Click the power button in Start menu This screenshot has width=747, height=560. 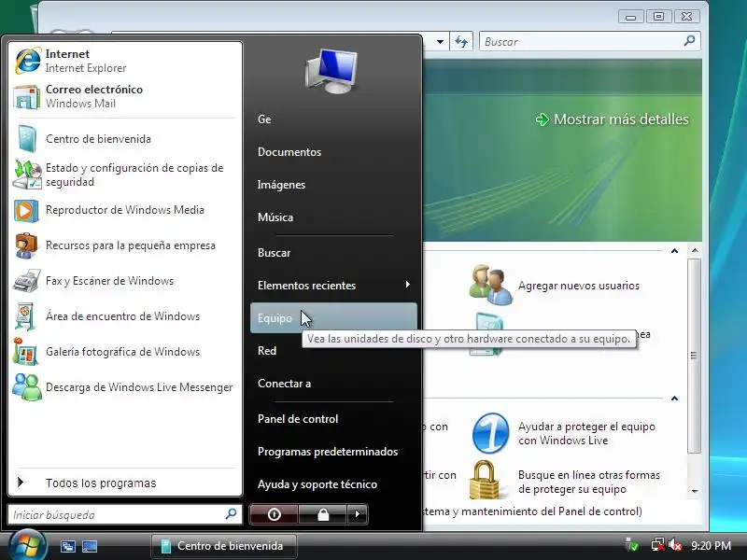pos(274,514)
